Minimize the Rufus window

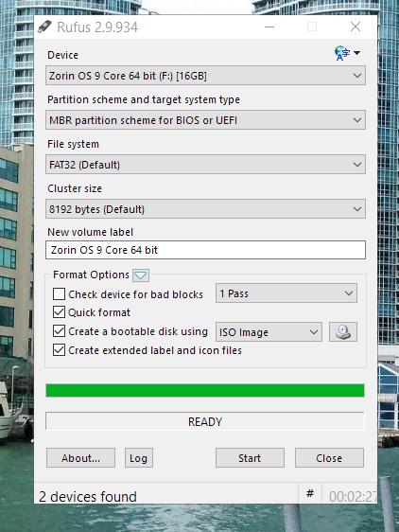[x=269, y=27]
